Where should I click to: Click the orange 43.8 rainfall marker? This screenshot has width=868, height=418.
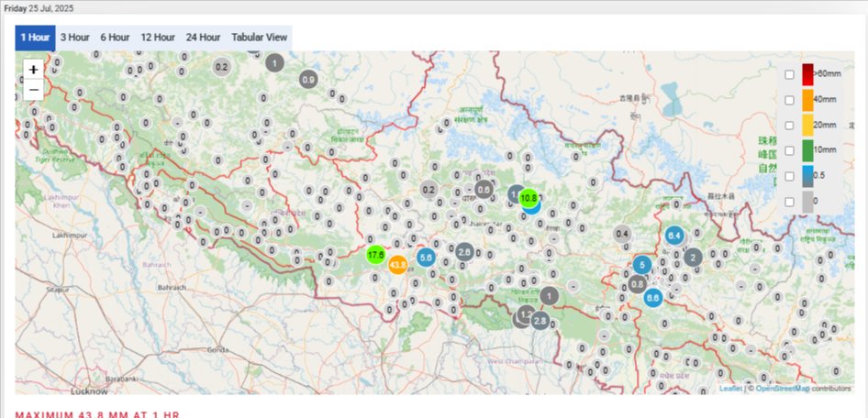[x=397, y=265]
